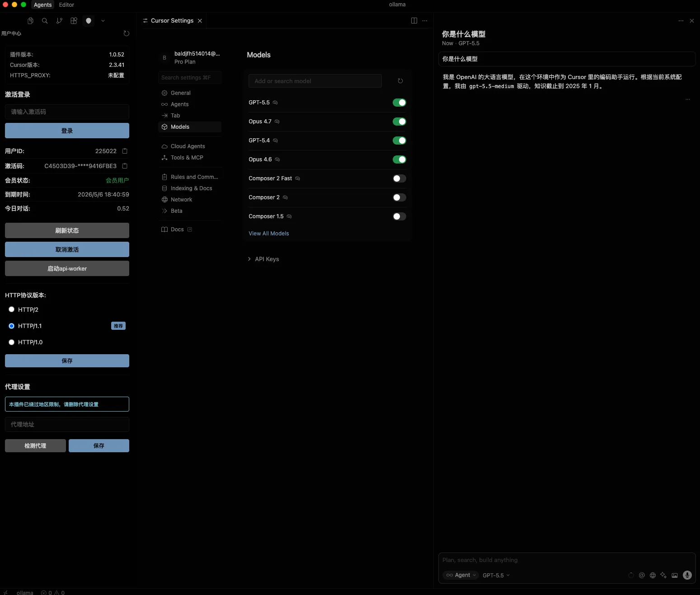Close the Cursor Settings tab

click(x=200, y=21)
